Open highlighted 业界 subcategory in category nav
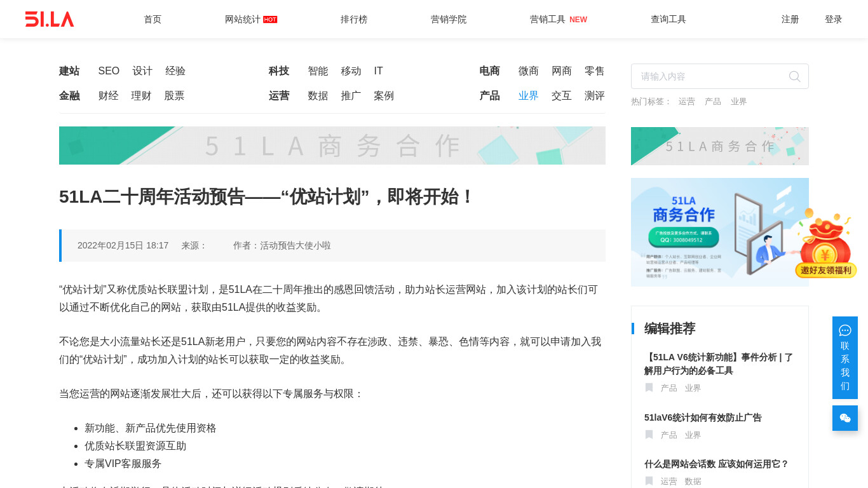 pyautogui.click(x=529, y=96)
